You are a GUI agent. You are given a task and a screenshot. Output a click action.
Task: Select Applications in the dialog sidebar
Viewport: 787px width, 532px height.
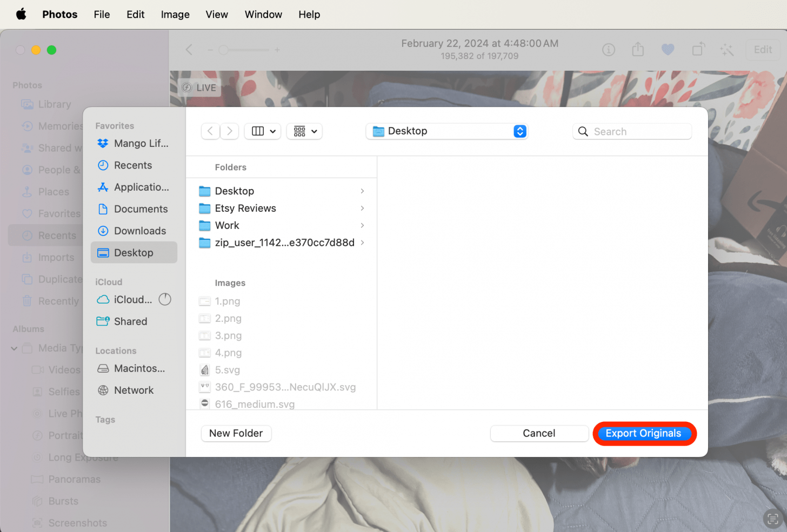pos(134,187)
